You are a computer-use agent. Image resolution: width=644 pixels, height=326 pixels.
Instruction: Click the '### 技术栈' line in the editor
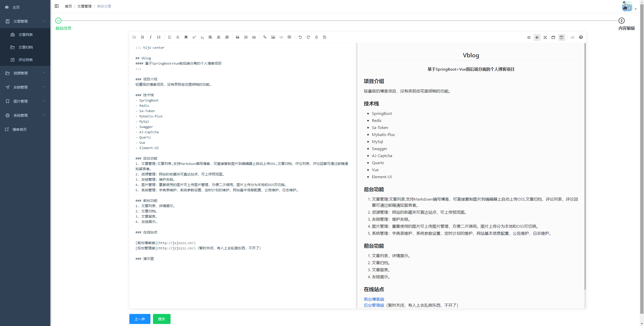(145, 95)
